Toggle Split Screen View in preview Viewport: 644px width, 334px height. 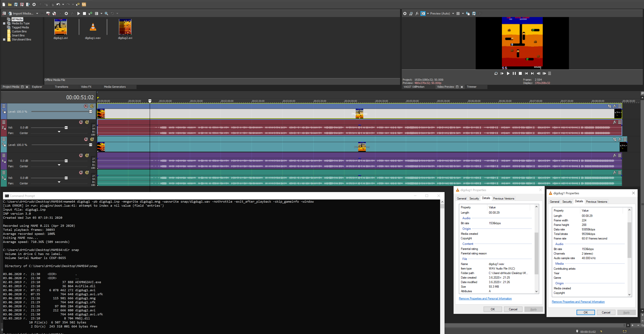(x=423, y=13)
